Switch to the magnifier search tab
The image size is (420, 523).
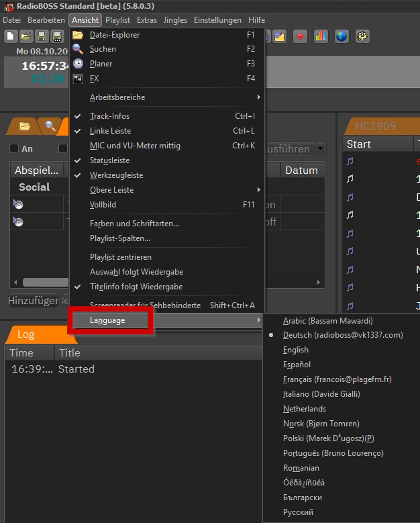pyautogui.click(x=50, y=126)
